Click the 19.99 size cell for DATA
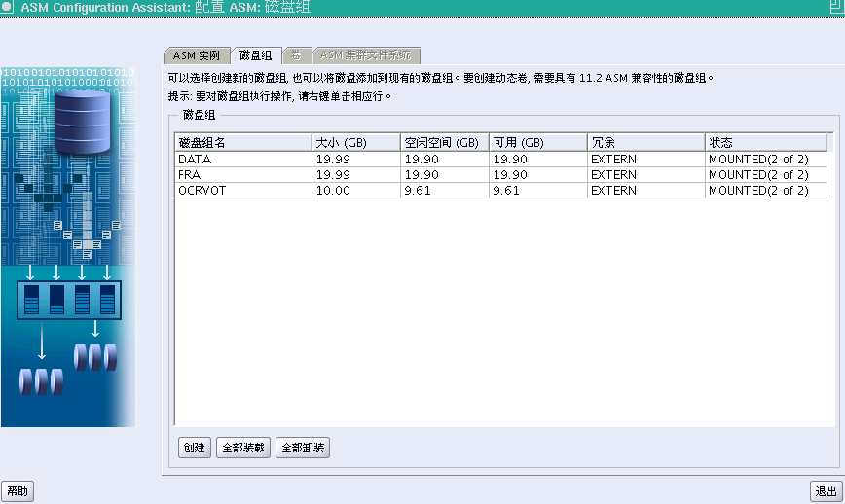This screenshot has width=845, height=504. pos(356,160)
